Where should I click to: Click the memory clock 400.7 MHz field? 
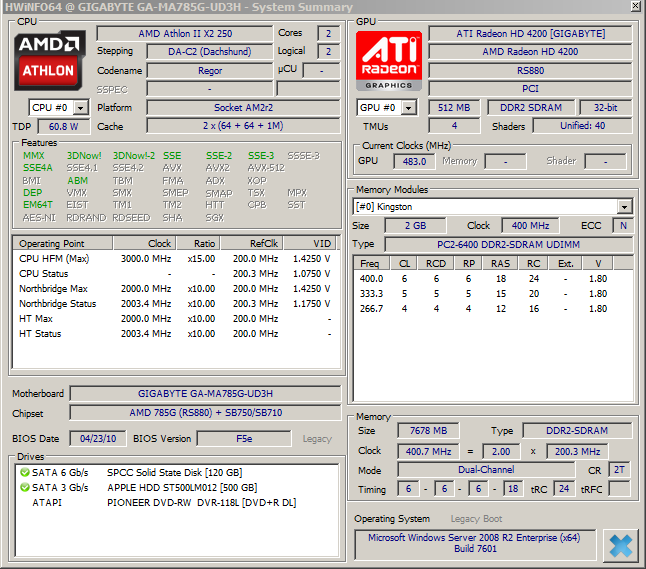point(428,452)
